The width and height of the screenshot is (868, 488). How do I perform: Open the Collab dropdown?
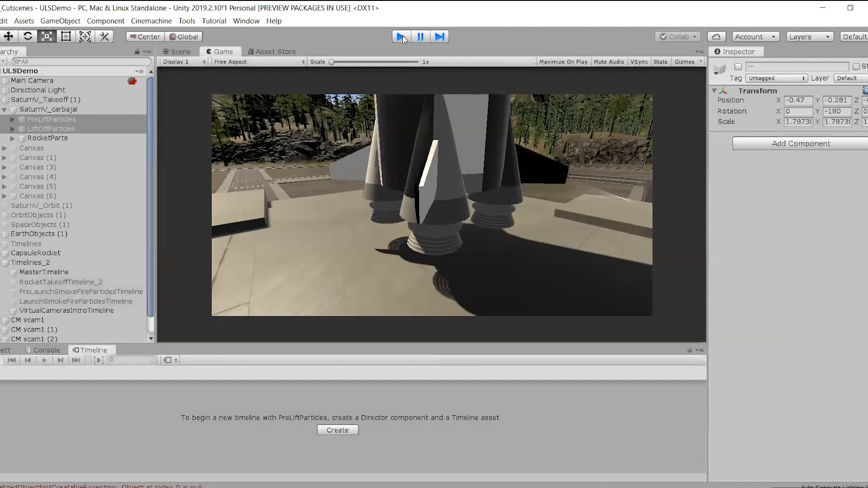(677, 37)
